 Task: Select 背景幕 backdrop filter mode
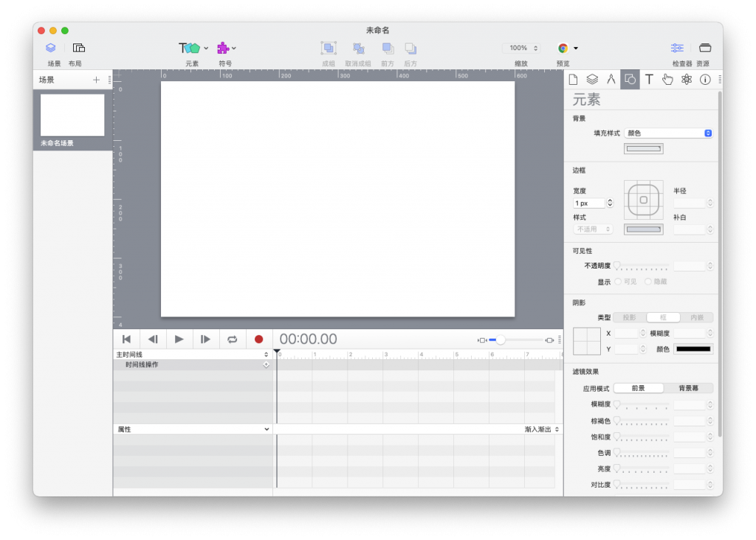[x=688, y=388]
